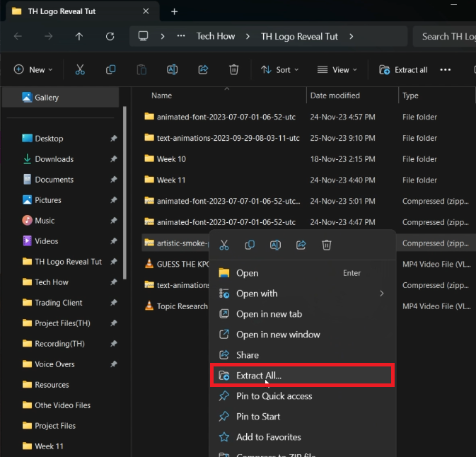Click the Delete icon in the context menu

tap(327, 245)
